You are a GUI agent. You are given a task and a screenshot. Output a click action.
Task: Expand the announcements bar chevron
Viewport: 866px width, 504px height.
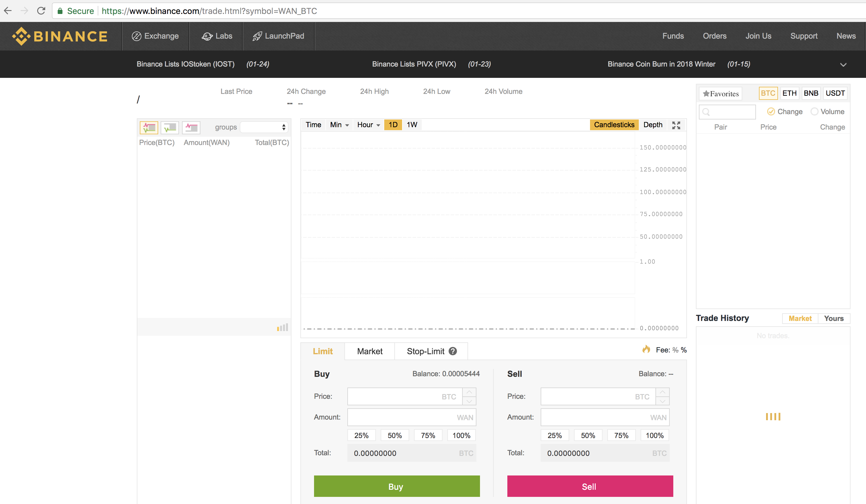(843, 64)
